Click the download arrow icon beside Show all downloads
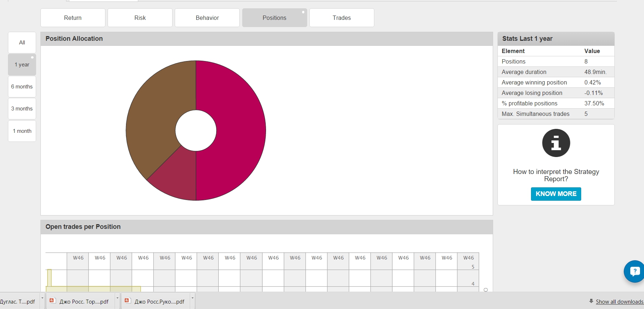 [x=591, y=301]
